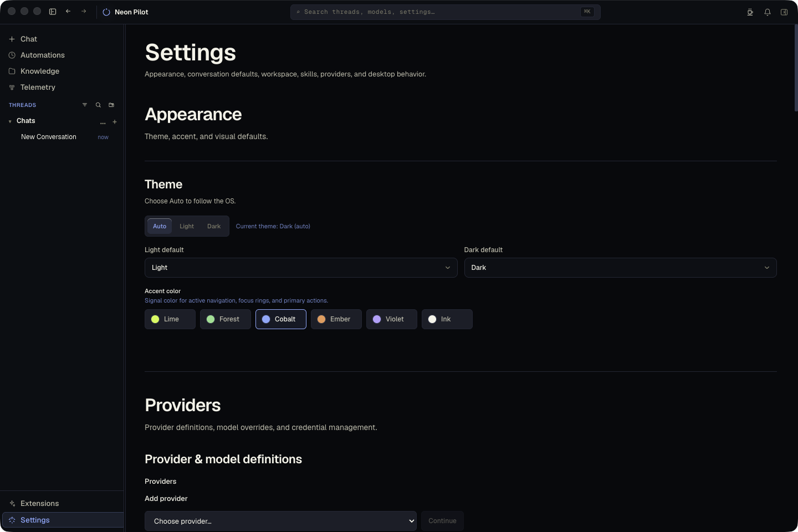Choose the Forest accent color
798x532 pixels.
point(226,319)
